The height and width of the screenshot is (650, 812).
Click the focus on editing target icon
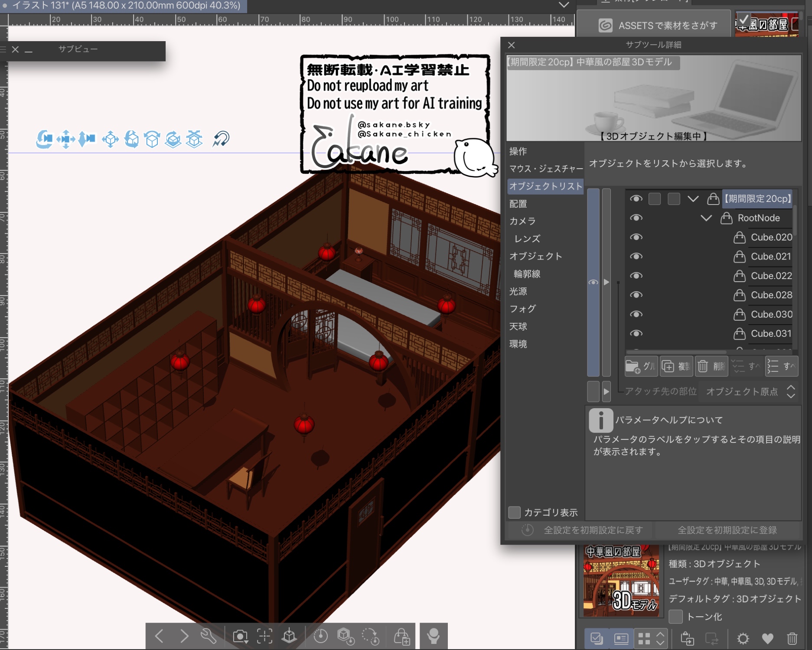pyautogui.click(x=264, y=636)
